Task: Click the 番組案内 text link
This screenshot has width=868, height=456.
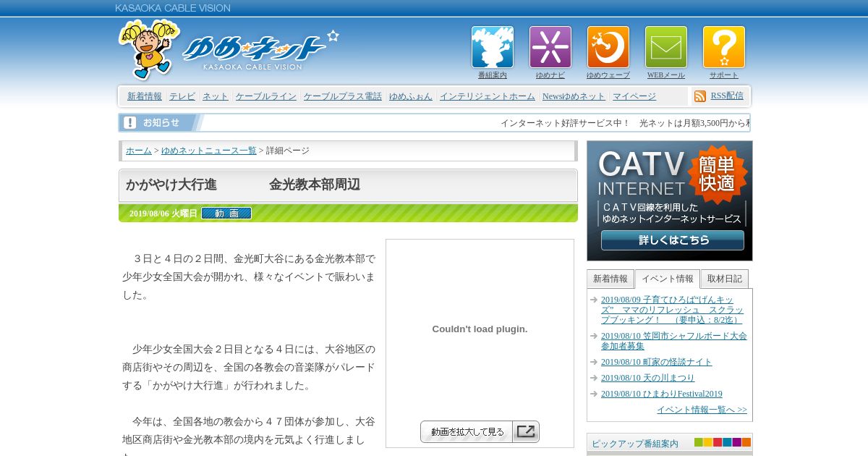Action: (x=493, y=75)
